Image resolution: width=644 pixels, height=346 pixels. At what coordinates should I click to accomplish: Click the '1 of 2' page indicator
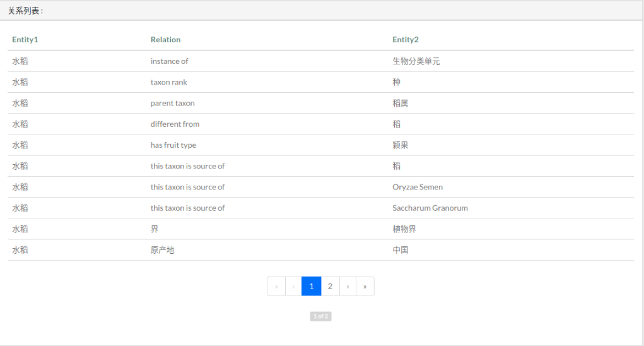tap(321, 316)
